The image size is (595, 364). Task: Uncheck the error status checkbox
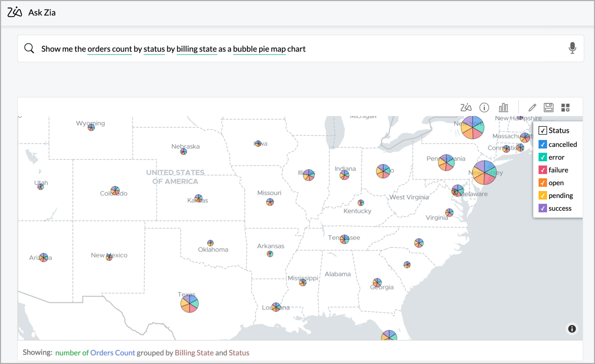pyautogui.click(x=542, y=157)
